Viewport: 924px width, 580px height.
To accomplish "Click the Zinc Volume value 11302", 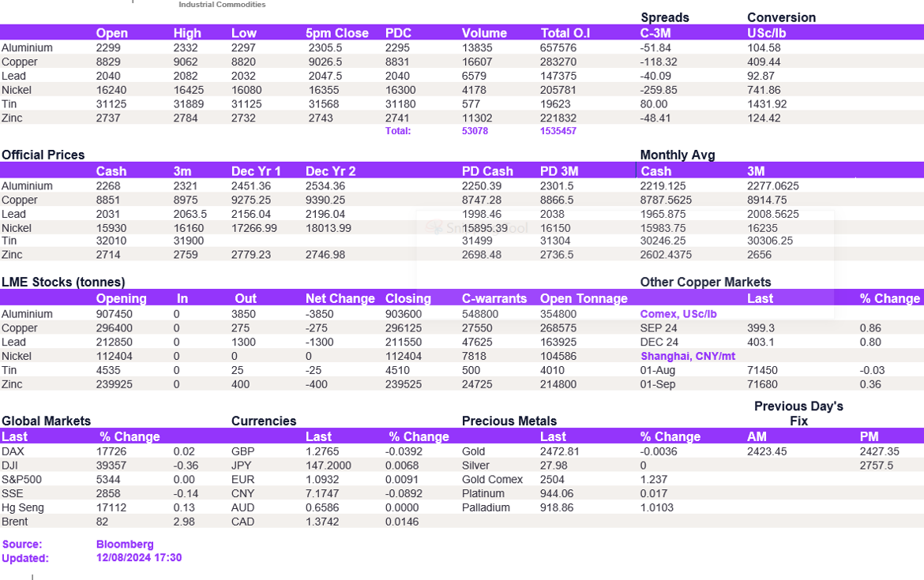I will [477, 118].
